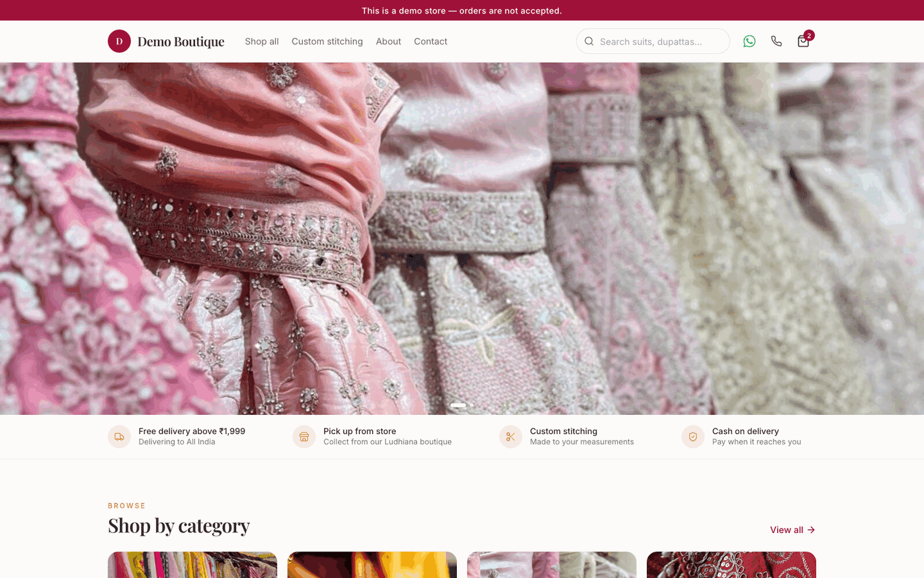Click the 'Collect from our Ludhiana boutique' text
The image size is (924, 578).
(388, 442)
